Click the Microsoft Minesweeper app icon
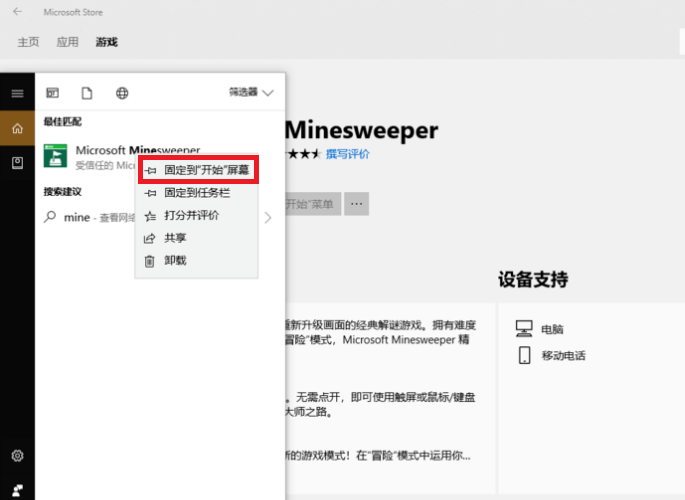Screen dimensions: 685x500 point(57,157)
